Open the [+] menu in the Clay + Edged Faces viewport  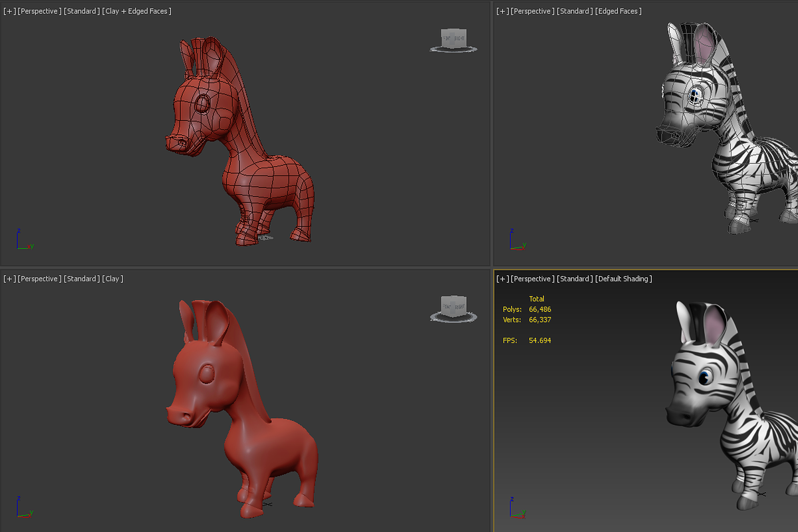[x=9, y=11]
